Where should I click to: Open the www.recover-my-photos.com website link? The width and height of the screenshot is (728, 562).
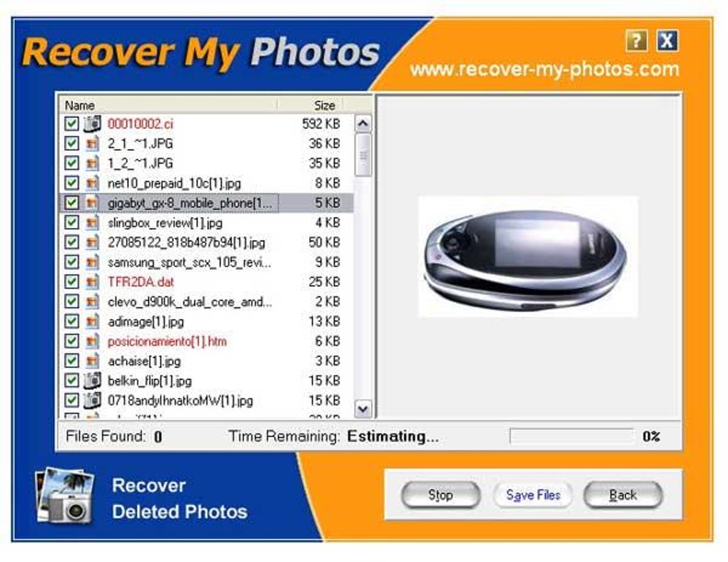[545, 70]
